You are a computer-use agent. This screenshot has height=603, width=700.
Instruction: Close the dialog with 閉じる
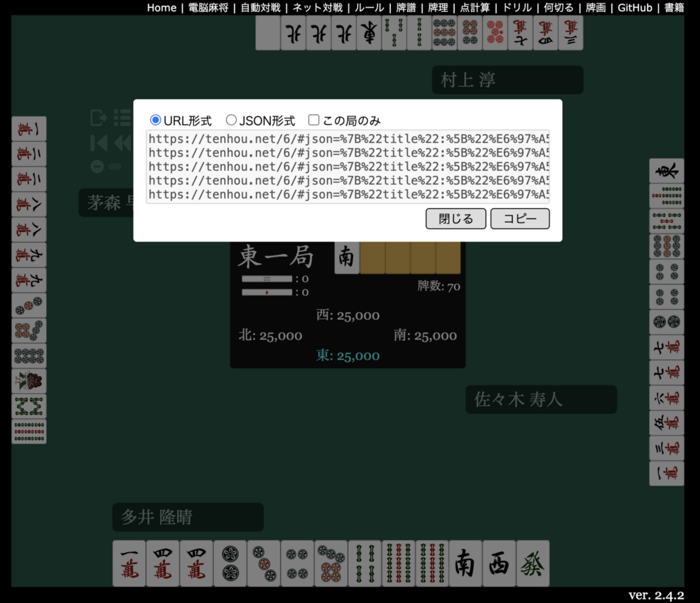tap(456, 219)
